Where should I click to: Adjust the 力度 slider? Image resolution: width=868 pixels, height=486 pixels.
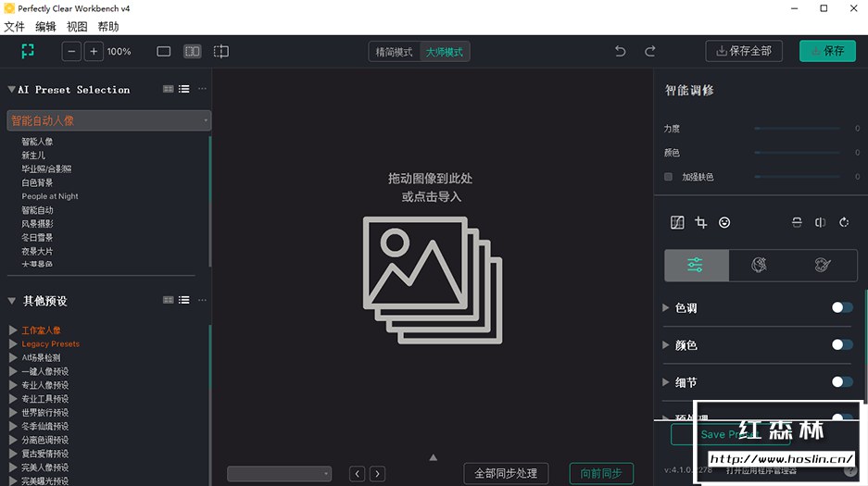point(798,129)
